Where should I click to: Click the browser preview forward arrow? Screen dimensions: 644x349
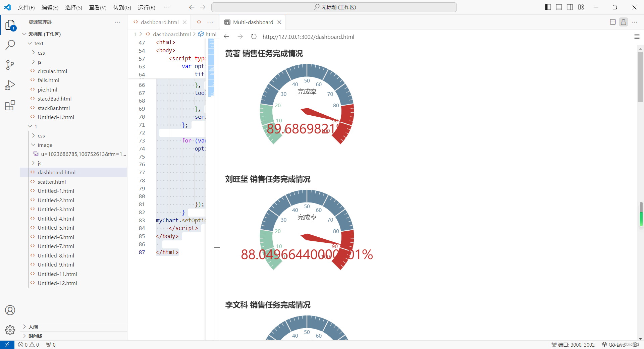click(240, 37)
